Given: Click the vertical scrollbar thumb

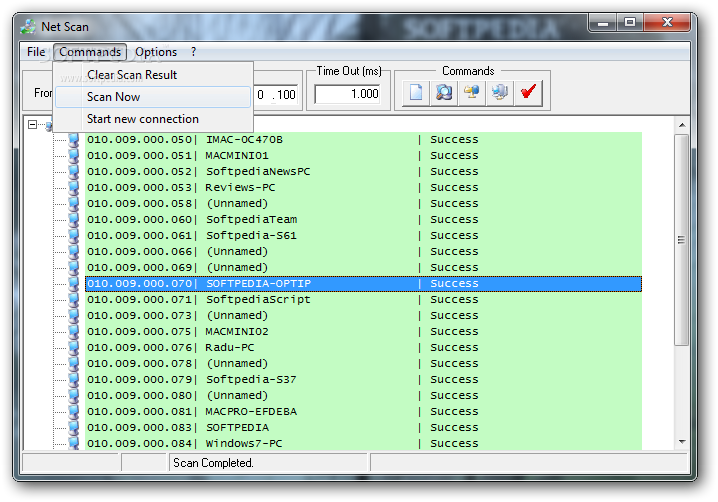Looking at the screenshot, I should [x=682, y=240].
